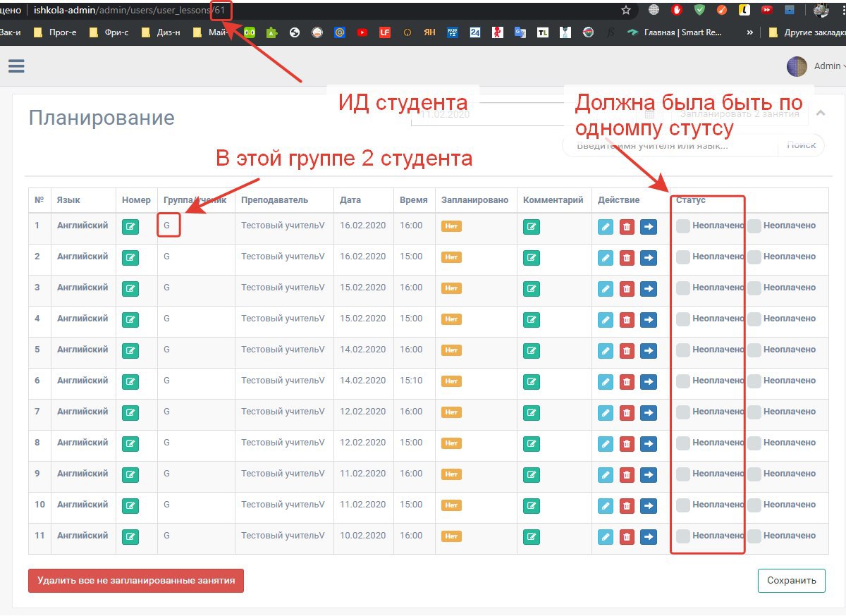Screen dimensions: 846x616
Task: Click the Нет badge in row 1
Action: pyautogui.click(x=451, y=227)
